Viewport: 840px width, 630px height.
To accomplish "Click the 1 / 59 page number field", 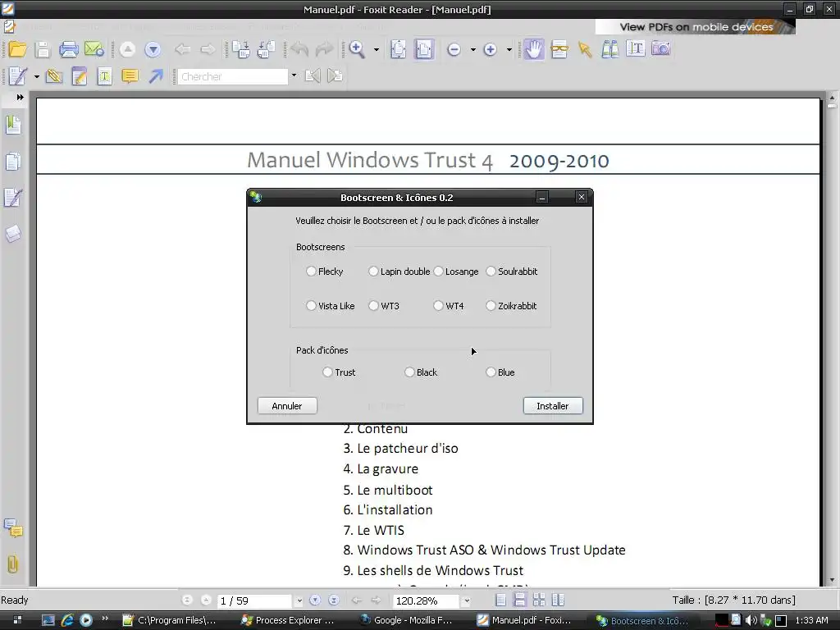I will pos(254,601).
